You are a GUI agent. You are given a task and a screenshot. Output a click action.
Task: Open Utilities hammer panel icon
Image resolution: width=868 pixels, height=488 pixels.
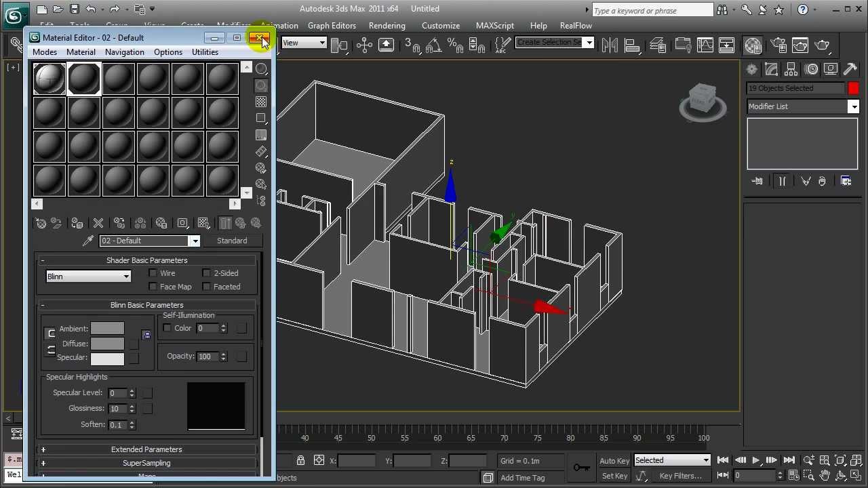click(850, 69)
